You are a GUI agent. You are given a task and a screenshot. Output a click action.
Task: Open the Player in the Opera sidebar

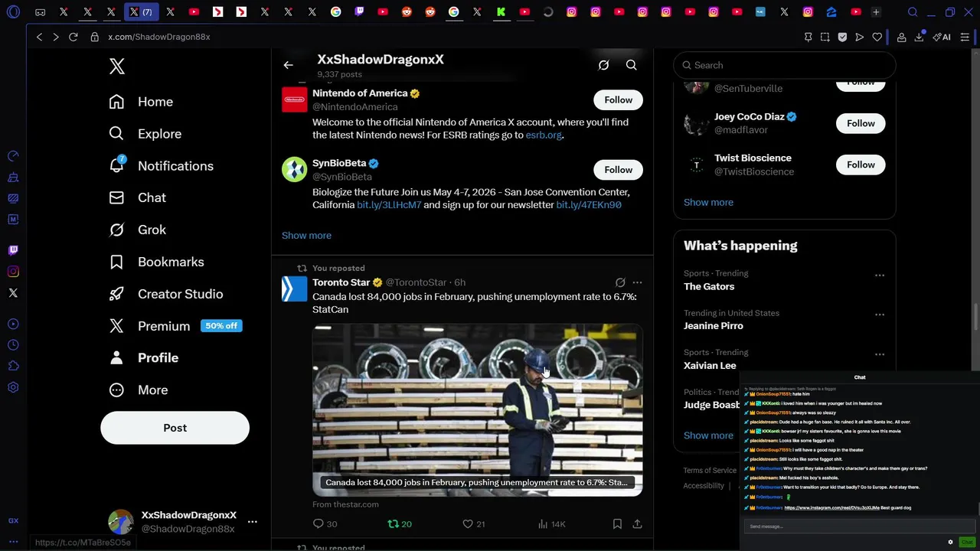(13, 324)
